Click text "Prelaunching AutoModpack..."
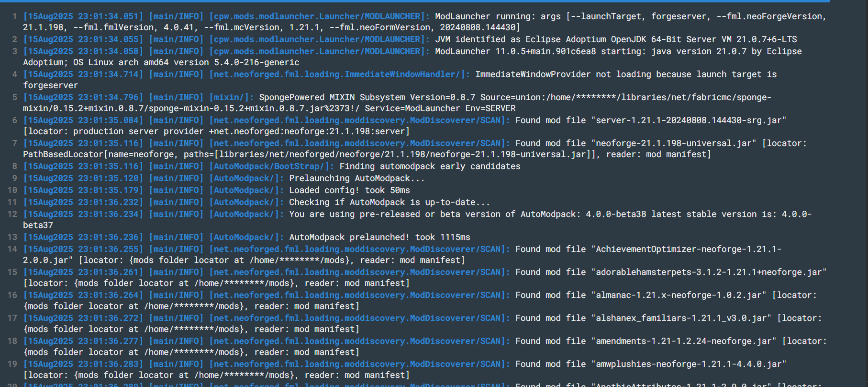The width and height of the screenshot is (868, 387). [x=357, y=178]
